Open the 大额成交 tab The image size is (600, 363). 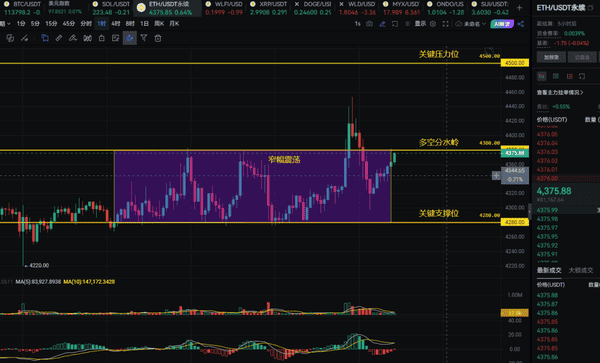pos(580,270)
